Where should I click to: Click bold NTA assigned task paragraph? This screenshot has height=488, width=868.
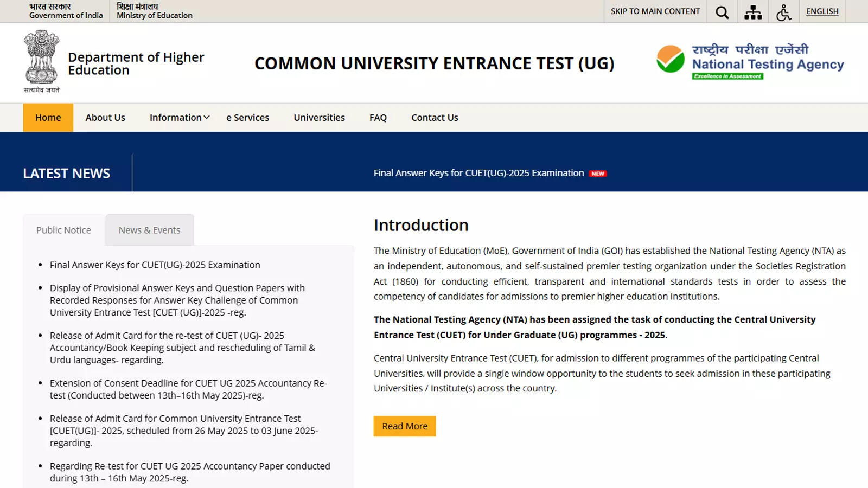point(595,327)
